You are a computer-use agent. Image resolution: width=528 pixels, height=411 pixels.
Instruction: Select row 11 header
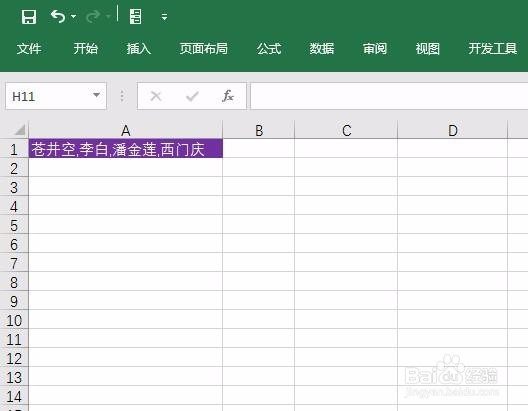tap(14, 339)
